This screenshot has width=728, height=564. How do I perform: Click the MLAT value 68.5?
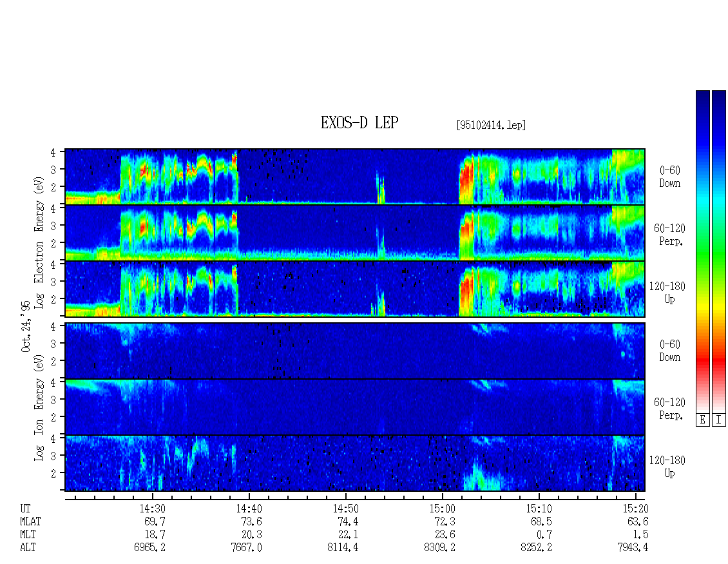click(541, 521)
